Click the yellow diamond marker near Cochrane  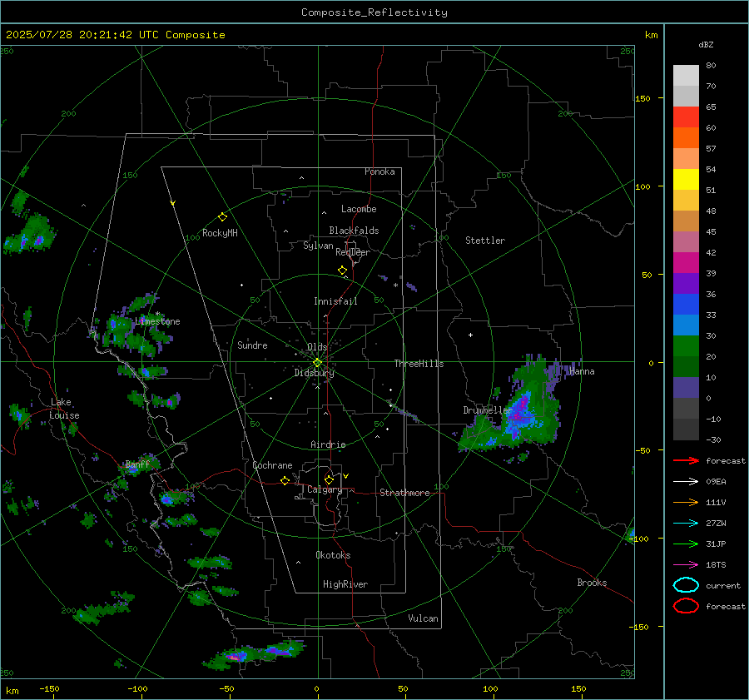[285, 480]
